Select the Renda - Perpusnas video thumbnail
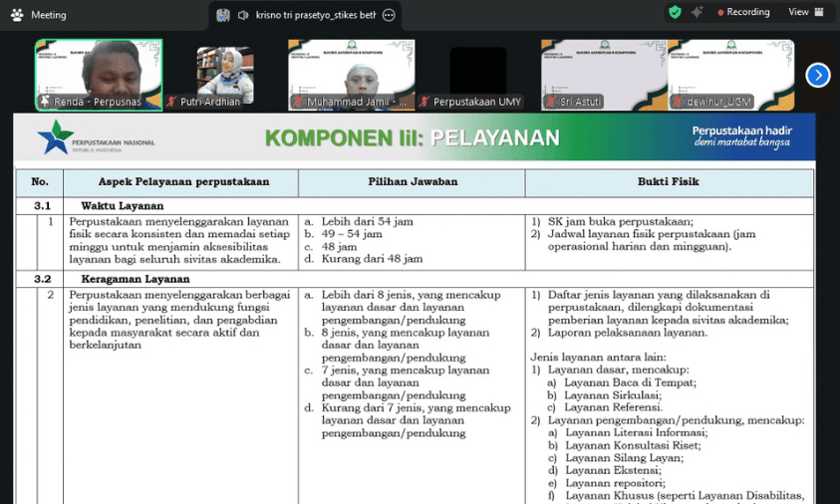The height and width of the screenshot is (504, 840). click(x=99, y=75)
